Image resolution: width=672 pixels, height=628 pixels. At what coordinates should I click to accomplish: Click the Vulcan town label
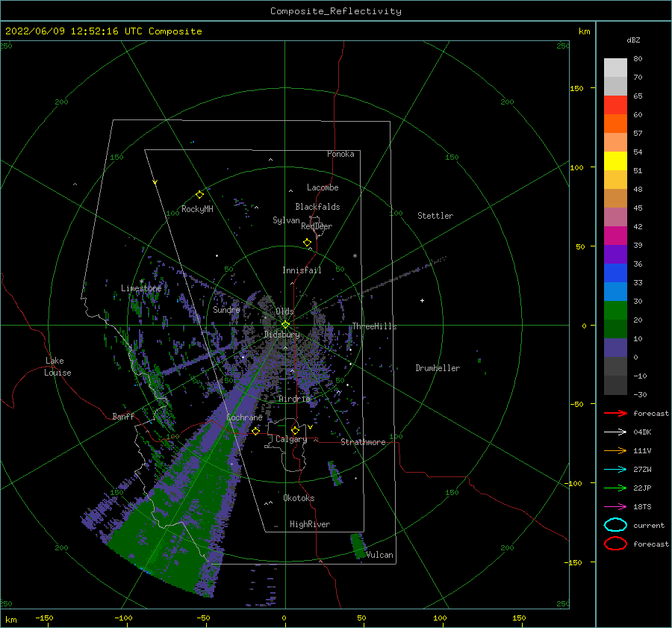click(379, 555)
